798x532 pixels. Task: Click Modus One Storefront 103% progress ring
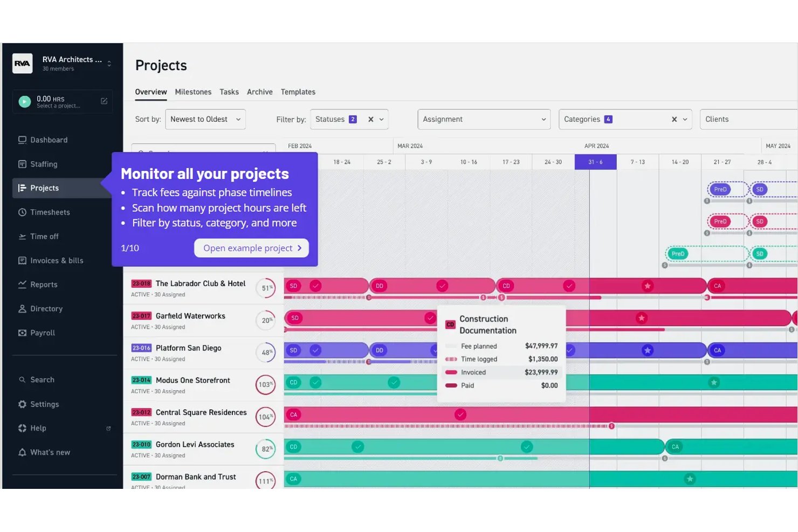[x=265, y=385]
